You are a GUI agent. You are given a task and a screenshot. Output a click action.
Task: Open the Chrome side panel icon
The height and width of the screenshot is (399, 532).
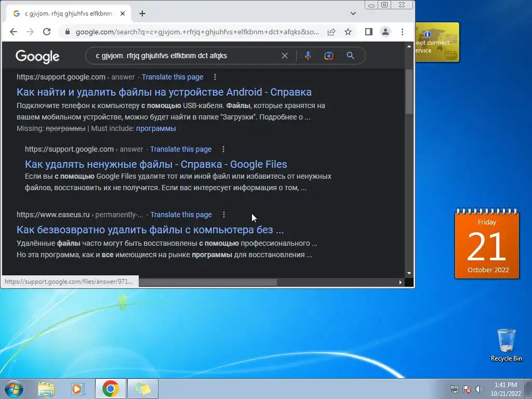[369, 32]
